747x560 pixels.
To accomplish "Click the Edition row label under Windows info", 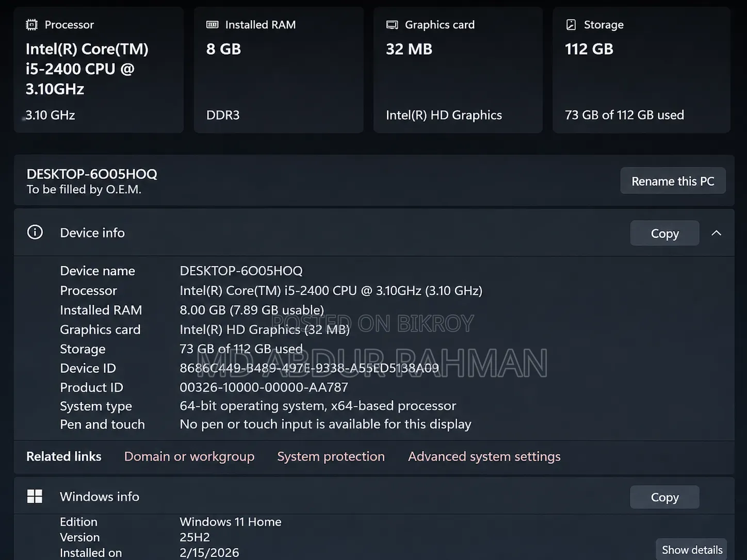I will tap(78, 522).
